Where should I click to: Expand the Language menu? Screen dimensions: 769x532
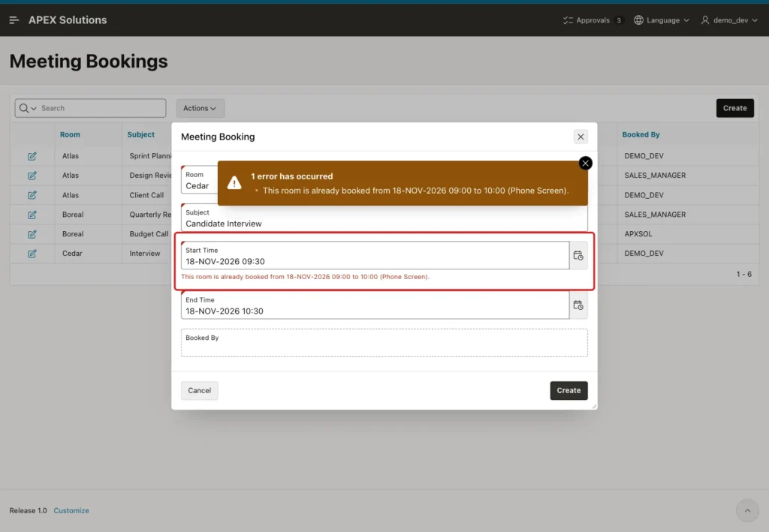pos(661,20)
